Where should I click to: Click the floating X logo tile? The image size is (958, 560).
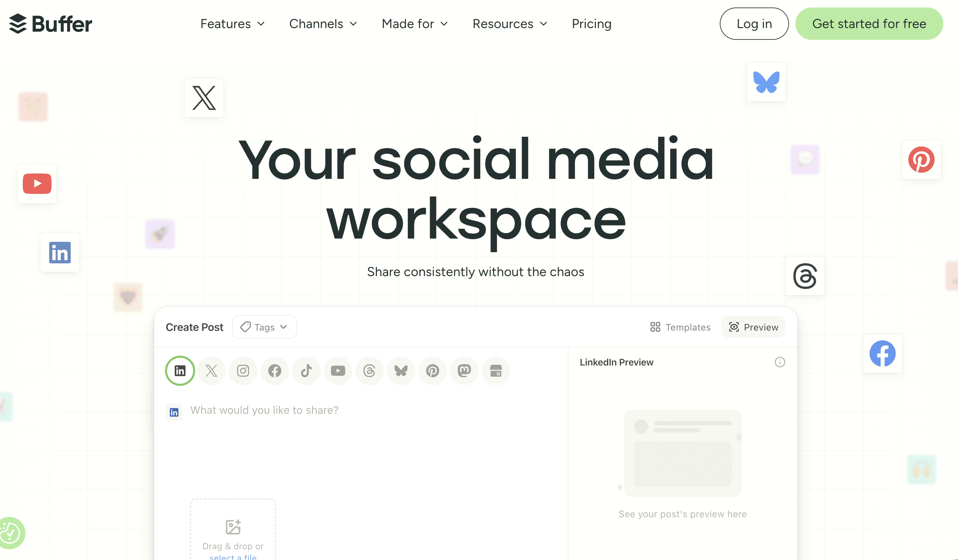click(204, 98)
